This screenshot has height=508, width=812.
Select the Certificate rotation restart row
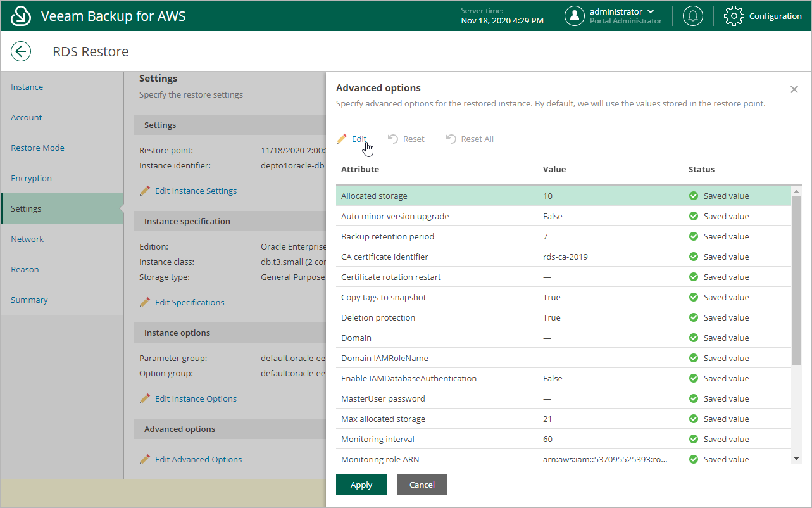pos(563,277)
